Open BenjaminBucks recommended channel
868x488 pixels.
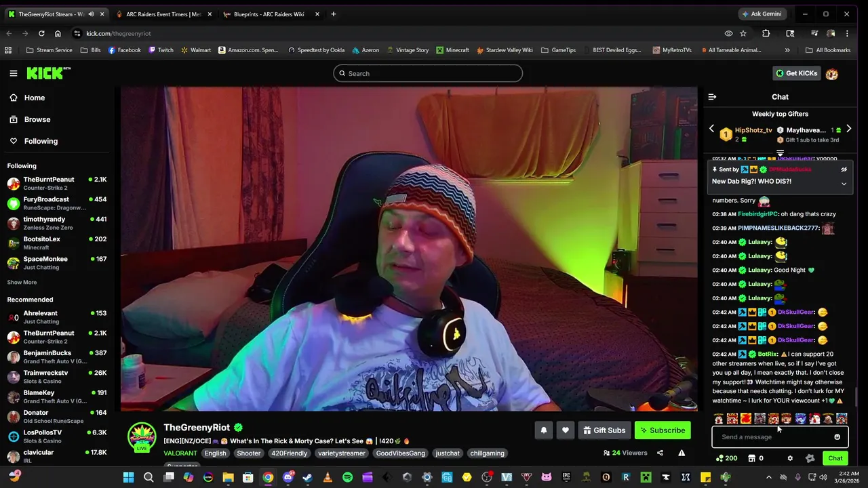[x=57, y=357]
